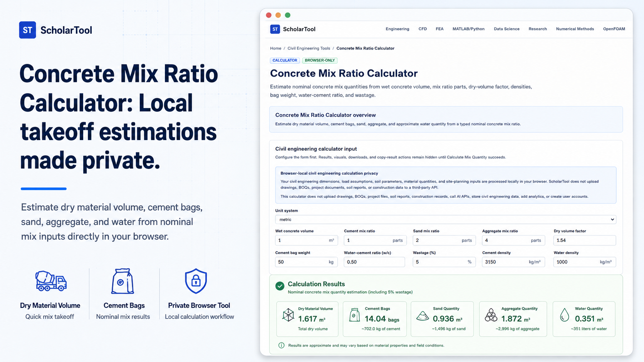Image resolution: width=644 pixels, height=362 pixels.
Task: Open the Unit system metric dropdown
Action: (446, 219)
